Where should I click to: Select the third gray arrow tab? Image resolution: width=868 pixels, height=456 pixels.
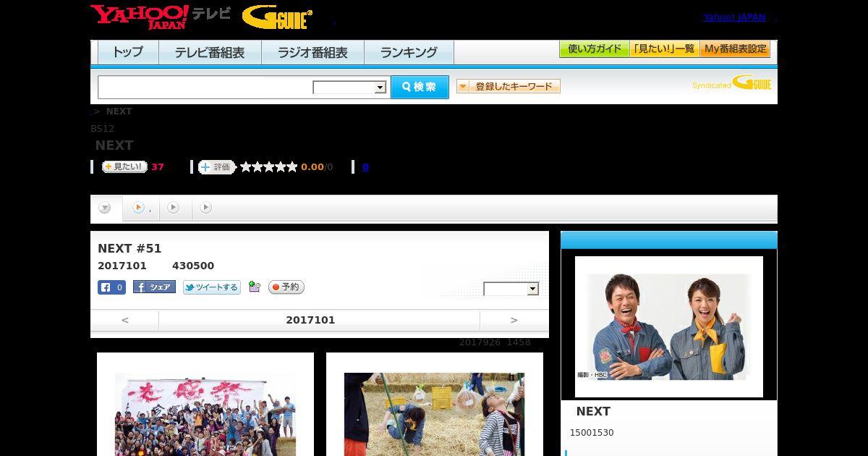[174, 208]
